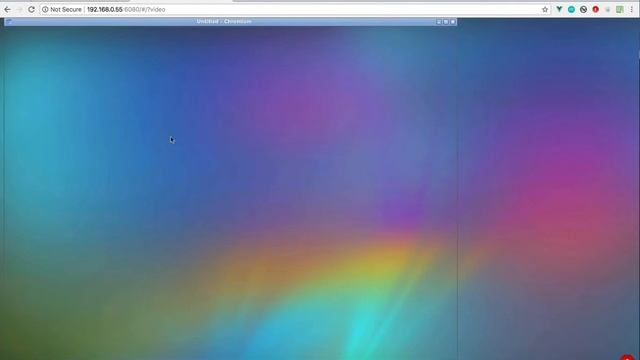Open the red badge extension icon
This screenshot has height=360, width=640.
point(596,9)
